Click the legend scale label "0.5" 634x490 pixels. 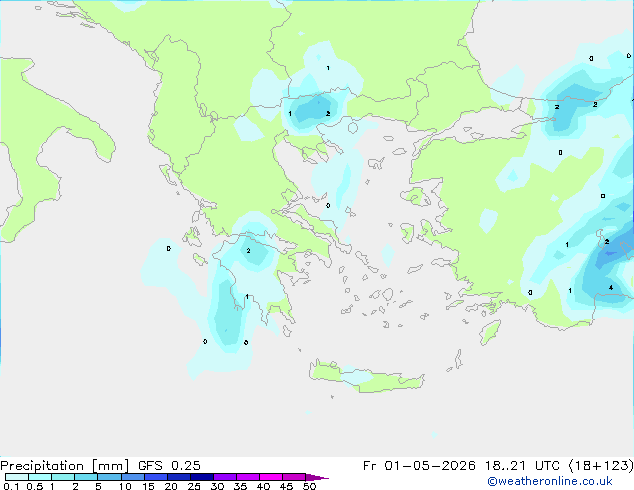pyautogui.click(x=35, y=486)
